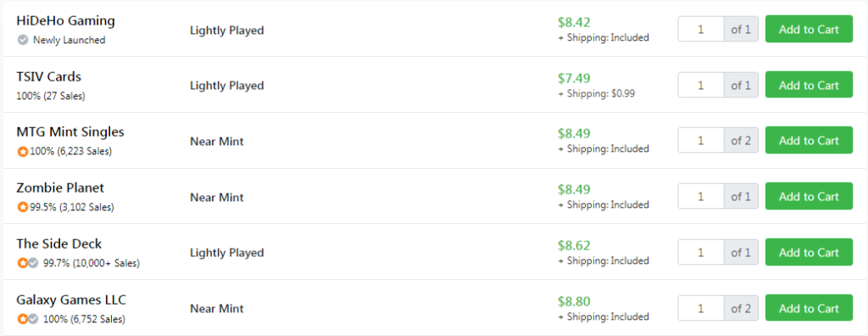Click the verified checkmark icon beside Newly Launched
The width and height of the screenshot is (868, 336).
(x=23, y=40)
